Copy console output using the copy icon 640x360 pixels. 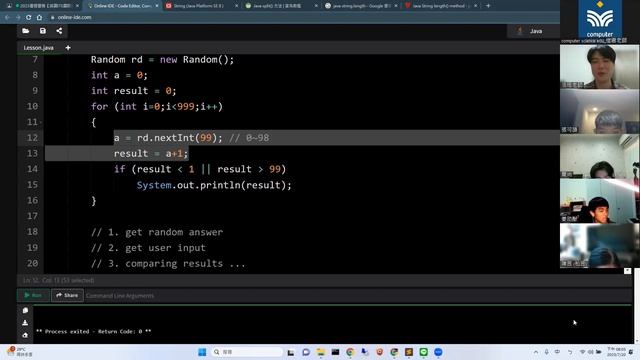coord(25,311)
